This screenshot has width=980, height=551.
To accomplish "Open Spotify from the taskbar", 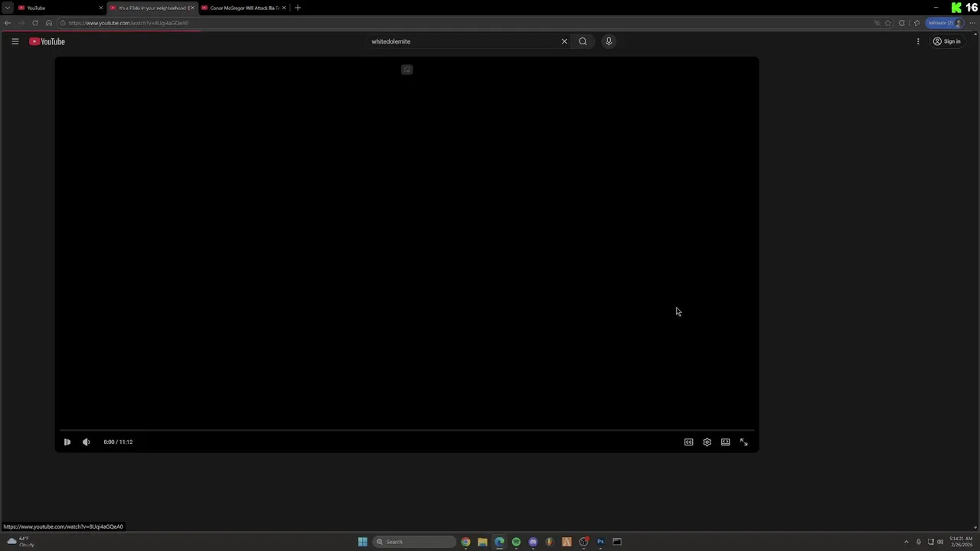I will click(x=516, y=542).
